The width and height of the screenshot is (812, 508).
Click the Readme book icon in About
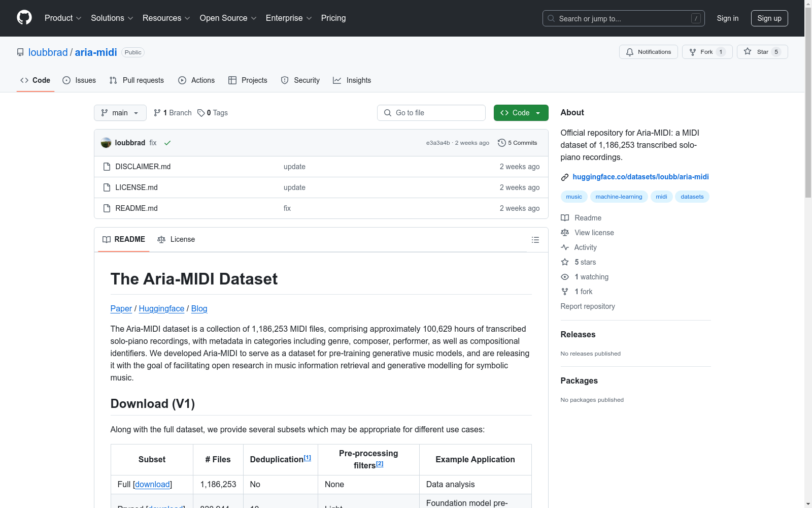[565, 218]
